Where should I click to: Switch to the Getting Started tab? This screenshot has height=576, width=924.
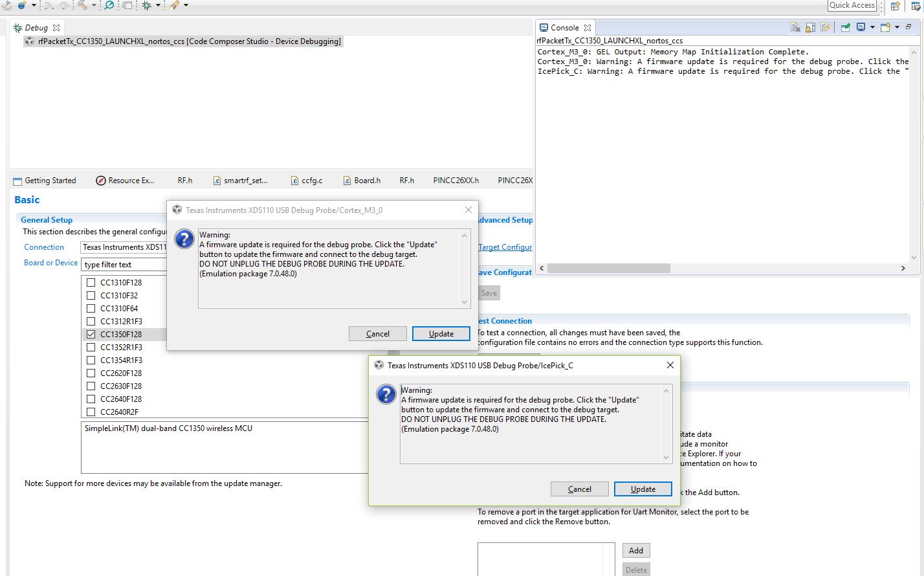(45, 181)
